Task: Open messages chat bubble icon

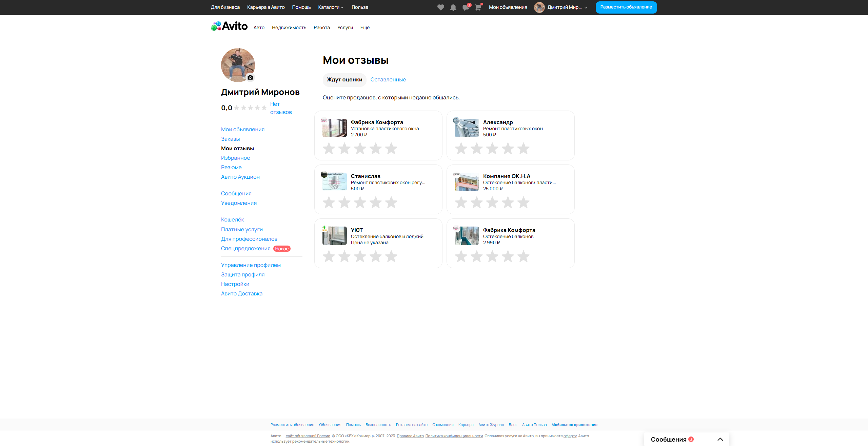Action: click(466, 7)
